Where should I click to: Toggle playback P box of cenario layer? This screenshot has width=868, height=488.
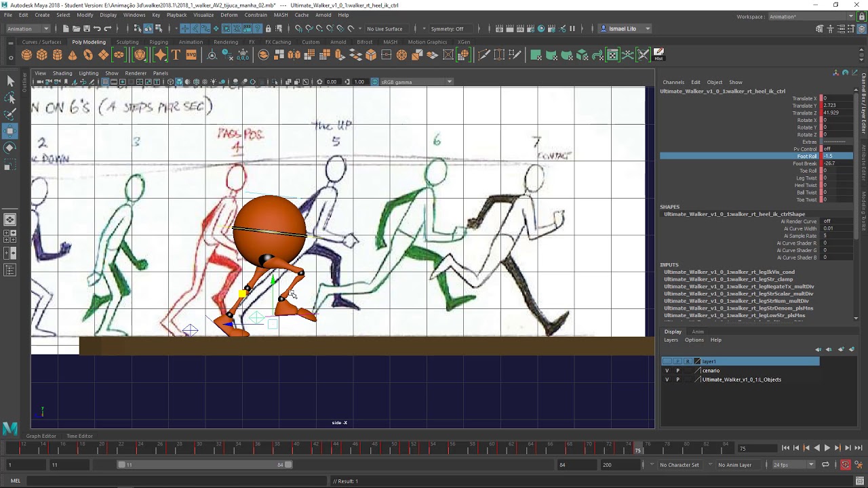click(x=677, y=371)
